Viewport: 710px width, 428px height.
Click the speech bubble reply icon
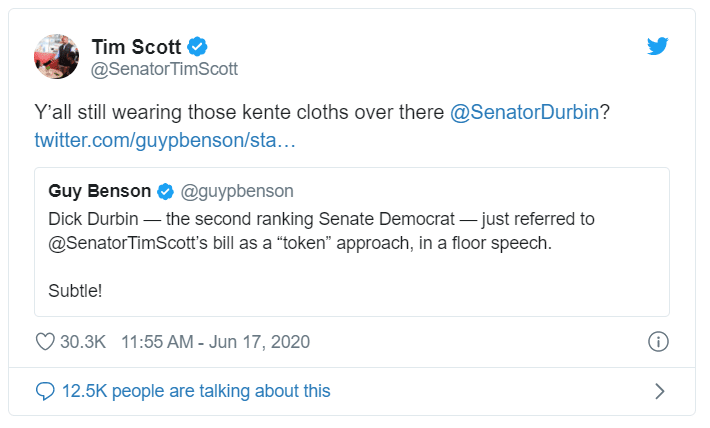[x=45, y=391]
